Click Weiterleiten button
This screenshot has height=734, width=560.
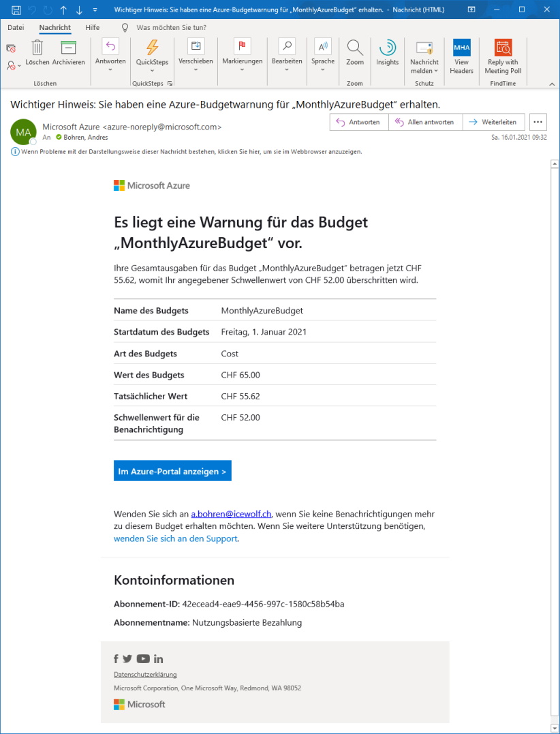click(x=493, y=122)
